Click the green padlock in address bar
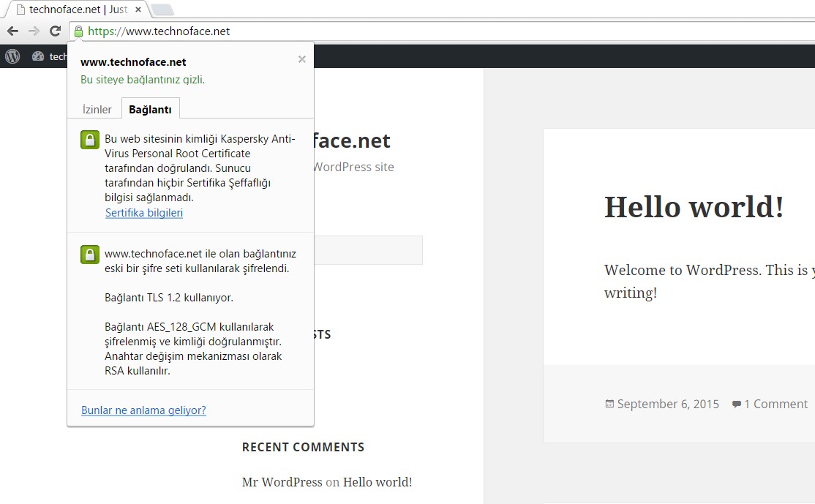Viewport: 815px width, 504px height. coord(78,31)
